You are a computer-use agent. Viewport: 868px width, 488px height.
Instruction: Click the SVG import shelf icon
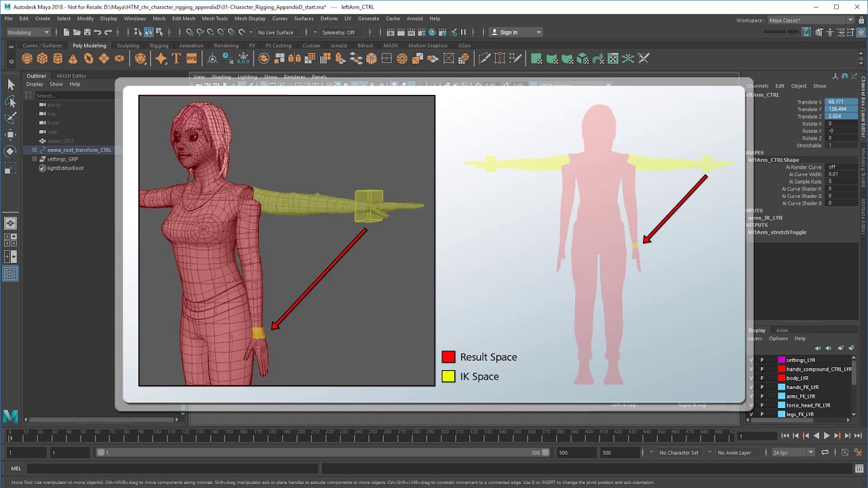(x=191, y=59)
